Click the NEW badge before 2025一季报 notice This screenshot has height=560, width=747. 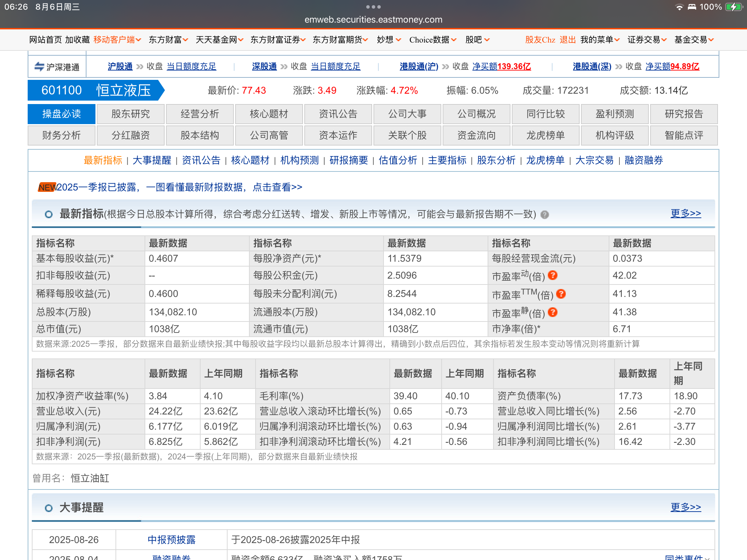(47, 187)
